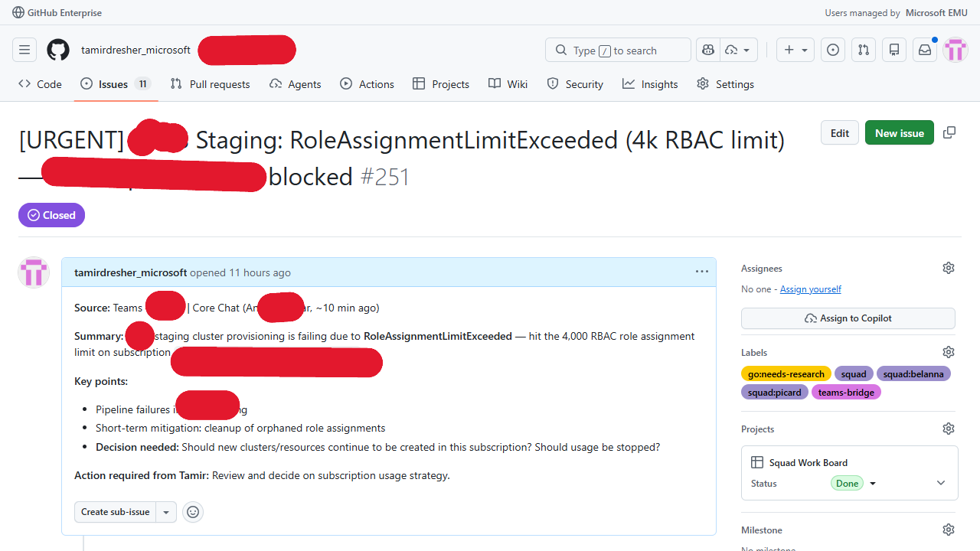Open the Milestone settings gear
Screen dimensions: 980x551
[948, 529]
